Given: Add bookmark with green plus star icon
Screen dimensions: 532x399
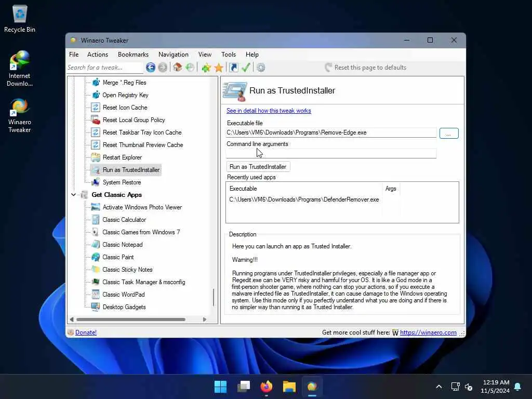Looking at the screenshot, I should pos(206,68).
